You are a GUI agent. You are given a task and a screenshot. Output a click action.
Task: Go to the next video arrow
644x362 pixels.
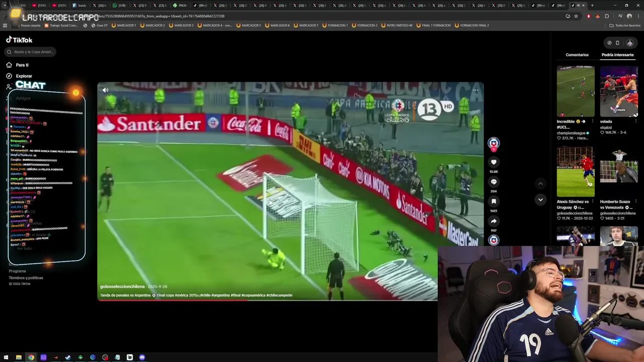(540, 200)
